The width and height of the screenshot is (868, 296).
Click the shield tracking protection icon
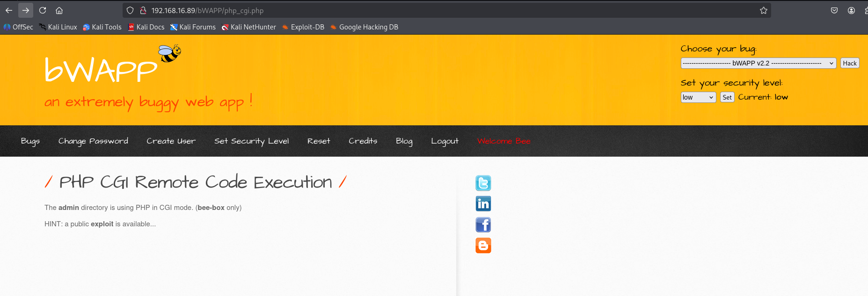point(131,10)
